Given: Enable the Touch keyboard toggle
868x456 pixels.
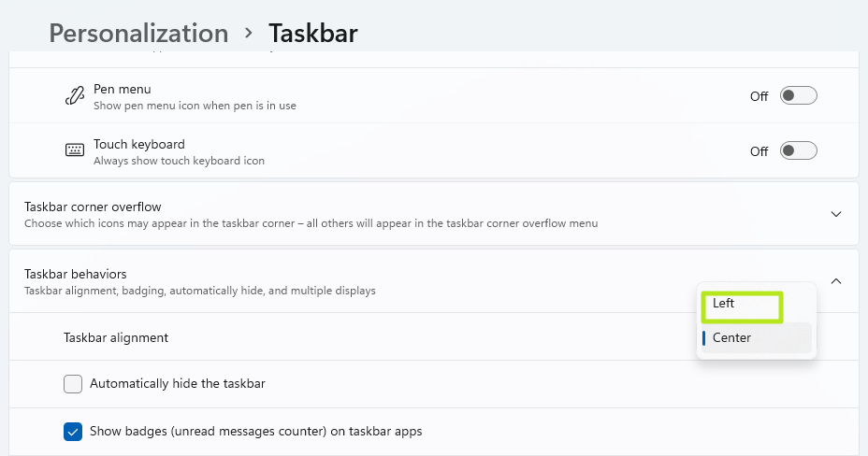Looking at the screenshot, I should pos(798,150).
